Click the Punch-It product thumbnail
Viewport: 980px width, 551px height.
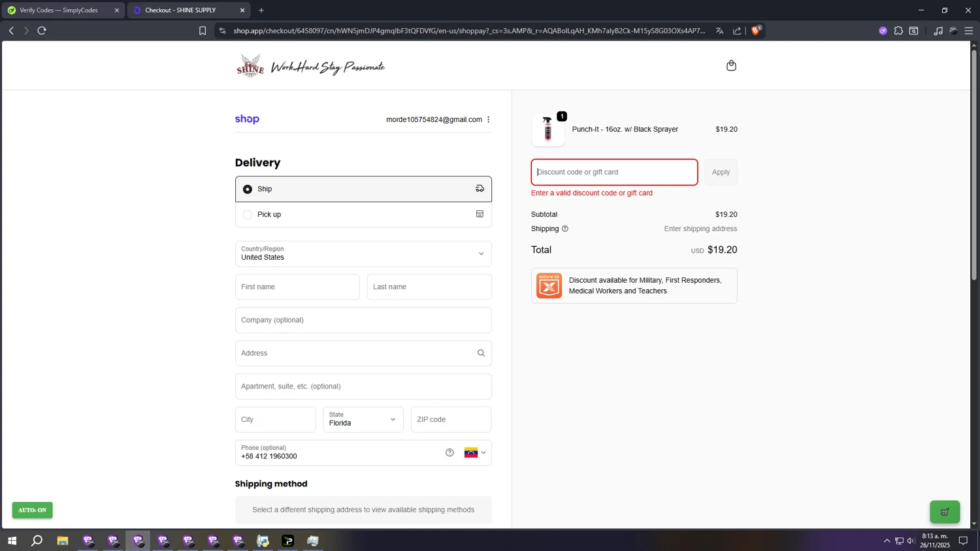pos(548,130)
